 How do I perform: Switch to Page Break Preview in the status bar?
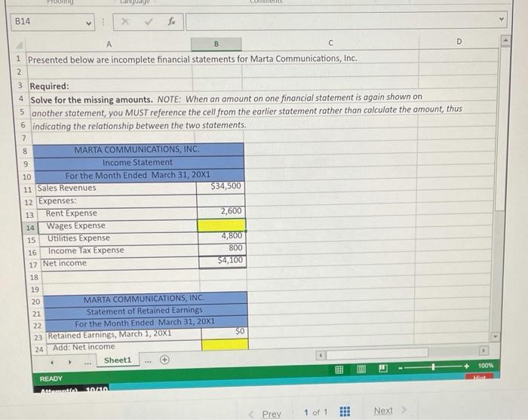[383, 369]
